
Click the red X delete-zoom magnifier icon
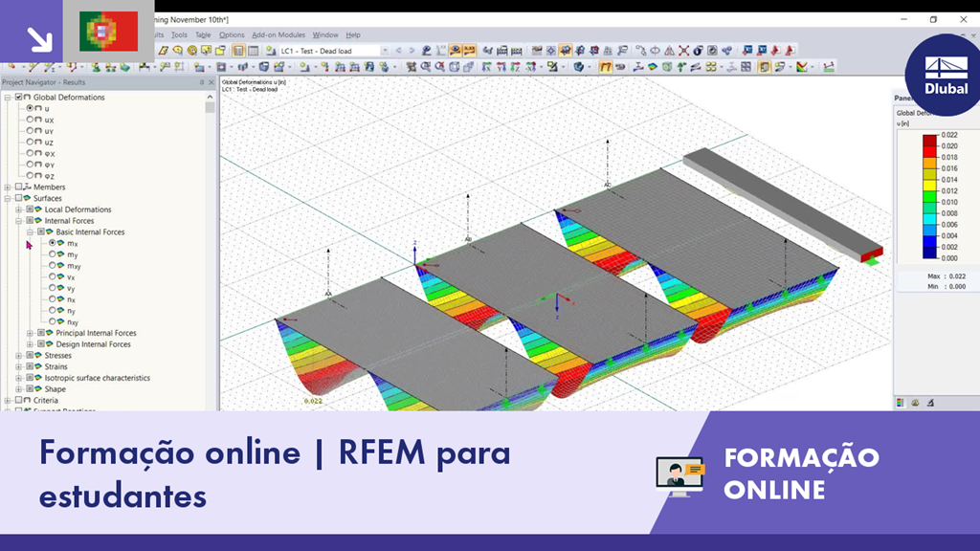pyautogui.click(x=440, y=67)
